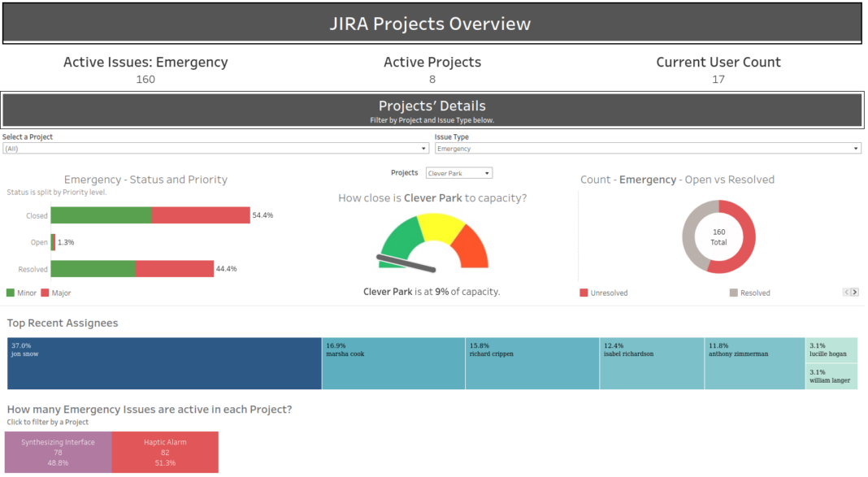Image resolution: width=868 pixels, height=477 pixels.
Task: Filter by the Haptic Alarm project tile
Action: pyautogui.click(x=165, y=452)
